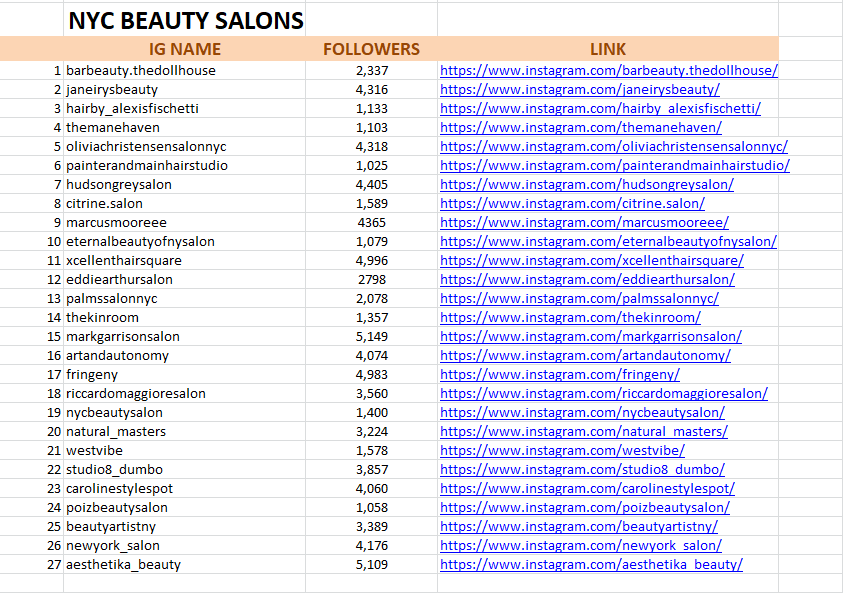Select the followers cell showing 5,149
The image size is (843, 593).
point(372,337)
